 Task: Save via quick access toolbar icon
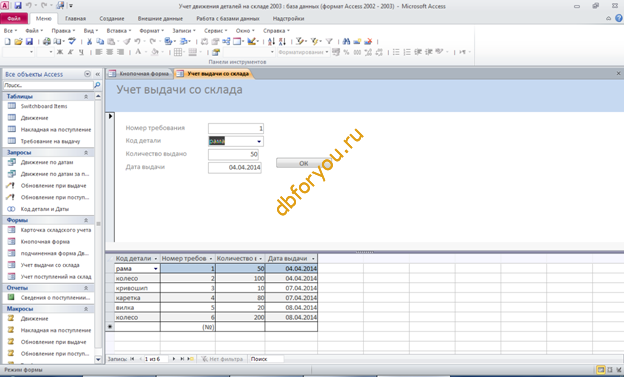[18, 6]
